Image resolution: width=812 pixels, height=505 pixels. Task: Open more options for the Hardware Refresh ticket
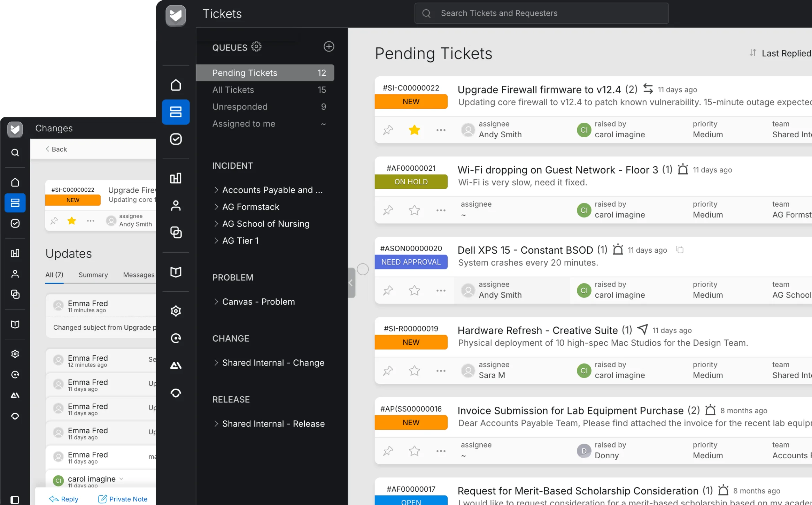click(x=441, y=371)
